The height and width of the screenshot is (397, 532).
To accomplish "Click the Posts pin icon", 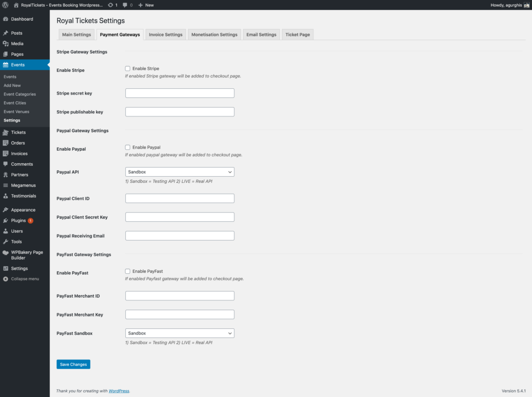I will 5,33.
